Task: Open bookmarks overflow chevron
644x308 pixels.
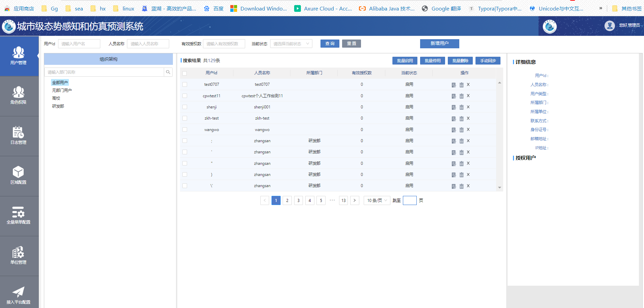Action: point(600,8)
